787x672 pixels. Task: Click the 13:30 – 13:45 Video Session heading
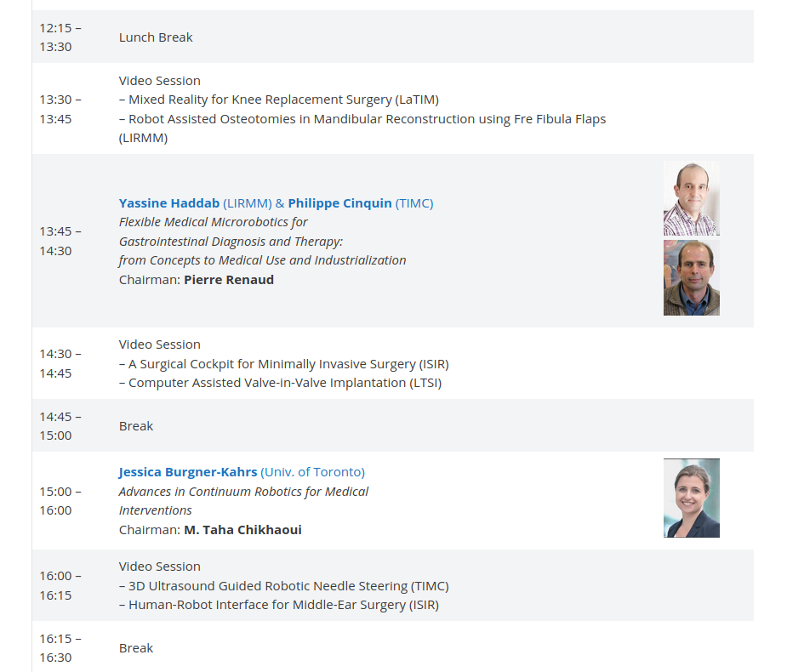160,81
